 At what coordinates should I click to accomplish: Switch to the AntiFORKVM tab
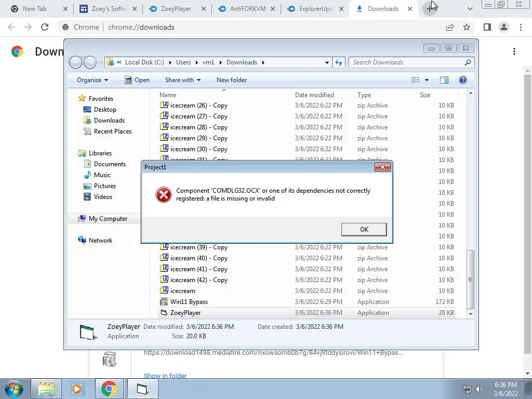pyautogui.click(x=246, y=9)
